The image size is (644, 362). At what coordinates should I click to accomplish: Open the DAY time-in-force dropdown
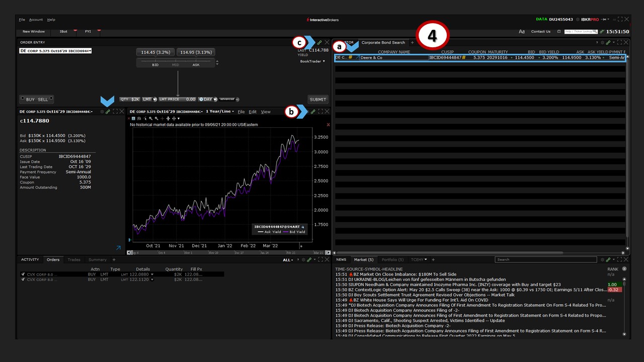(x=207, y=100)
